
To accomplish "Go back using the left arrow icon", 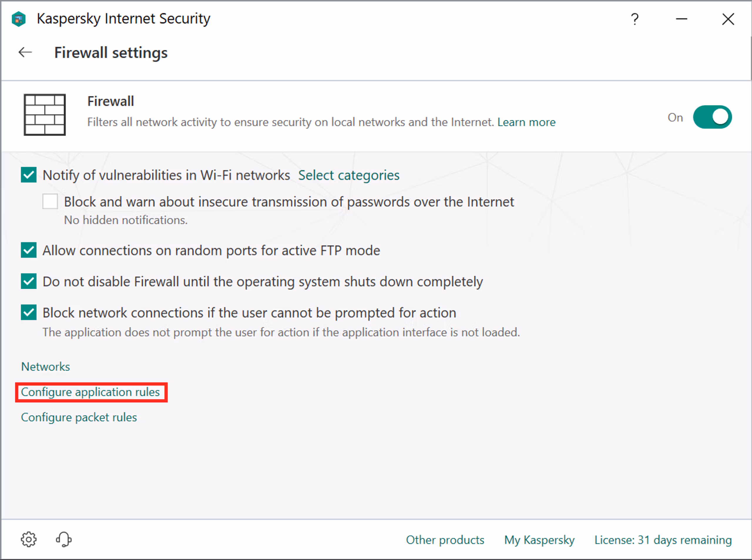I will [25, 53].
